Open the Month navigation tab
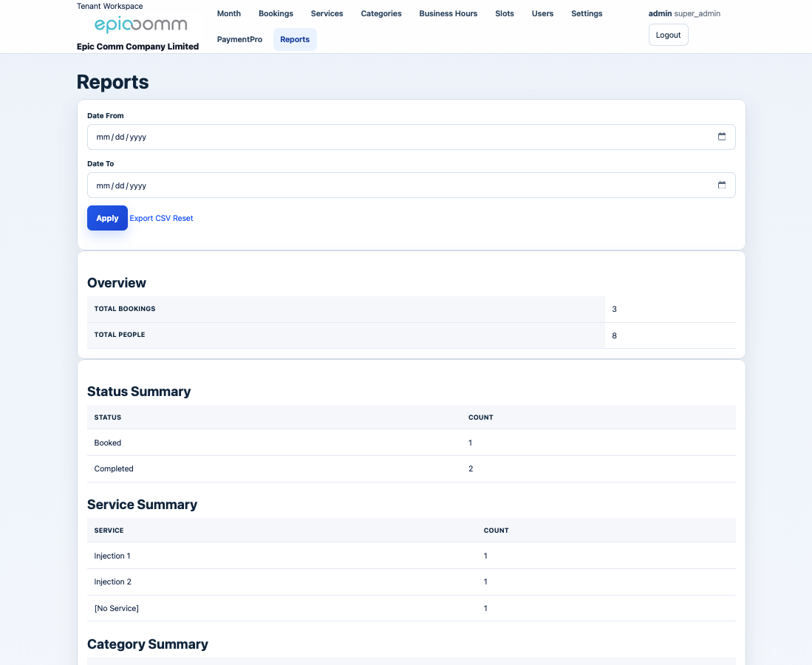The height and width of the screenshot is (665, 812). click(x=229, y=13)
